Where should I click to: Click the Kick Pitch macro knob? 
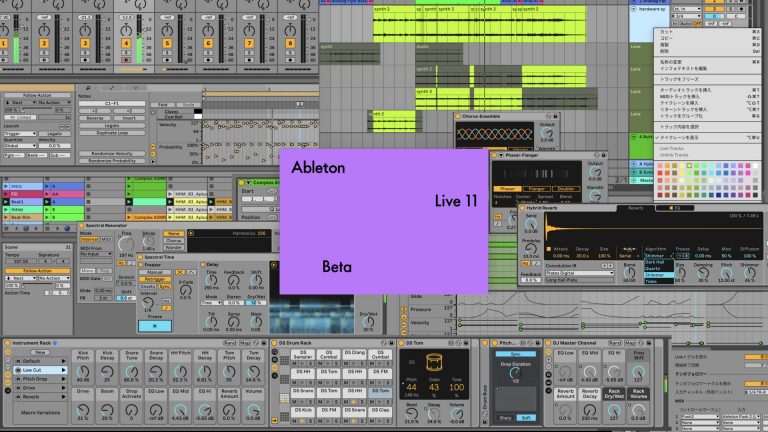[x=83, y=371]
